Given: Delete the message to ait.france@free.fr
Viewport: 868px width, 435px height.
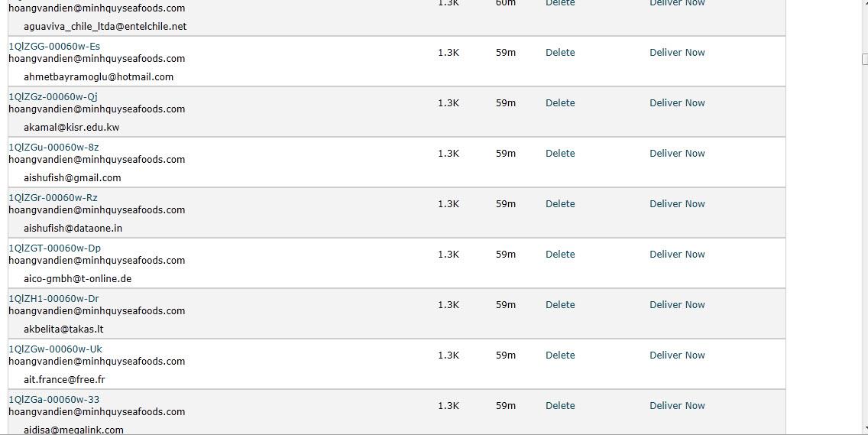Looking at the screenshot, I should [560, 355].
